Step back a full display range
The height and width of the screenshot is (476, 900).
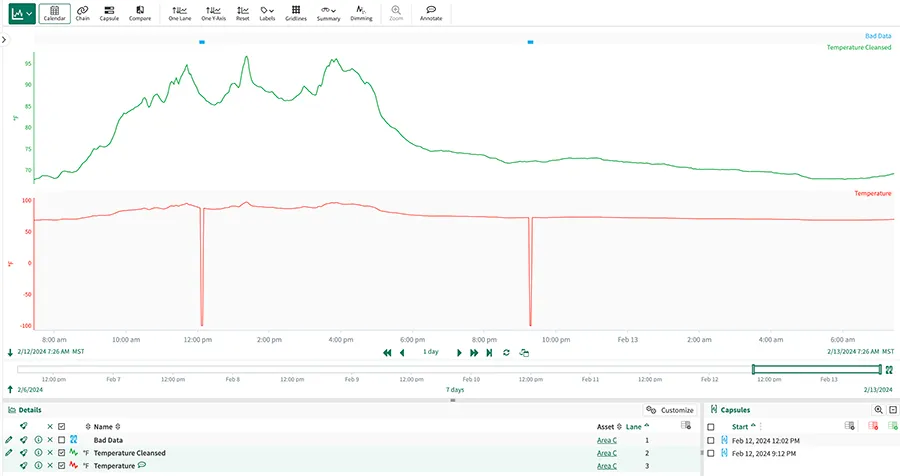(387, 353)
